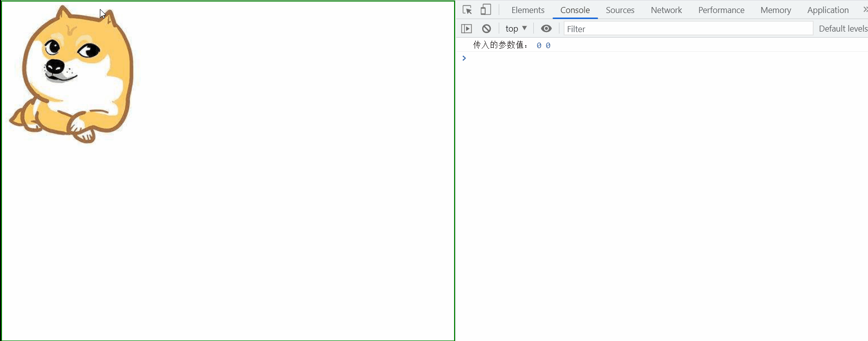The image size is (868, 341).
Task: Select the log text '传入的参数值:'
Action: pyautogui.click(x=501, y=45)
